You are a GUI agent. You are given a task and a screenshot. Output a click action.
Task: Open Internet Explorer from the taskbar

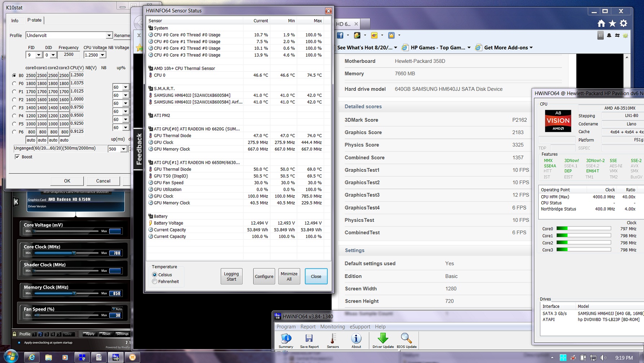32,357
